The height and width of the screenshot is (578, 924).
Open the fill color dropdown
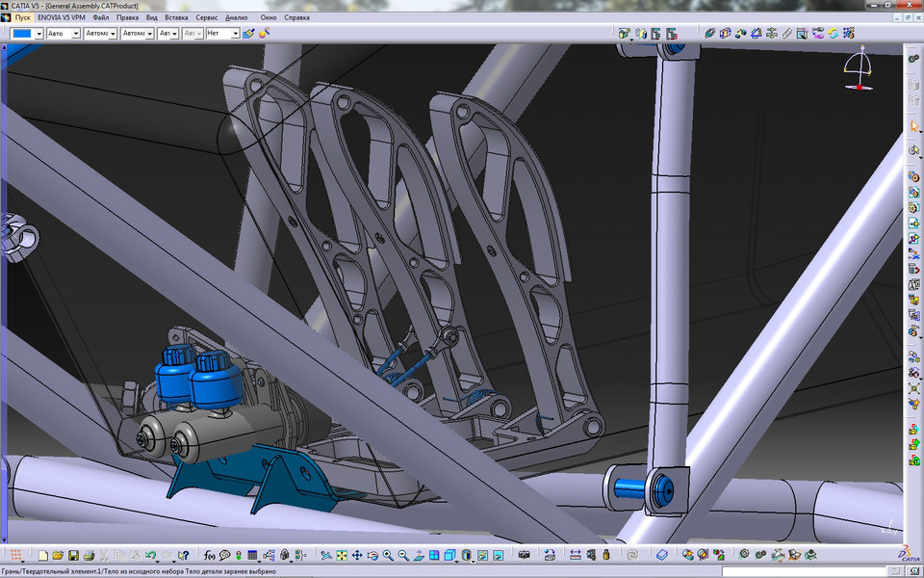(x=38, y=34)
